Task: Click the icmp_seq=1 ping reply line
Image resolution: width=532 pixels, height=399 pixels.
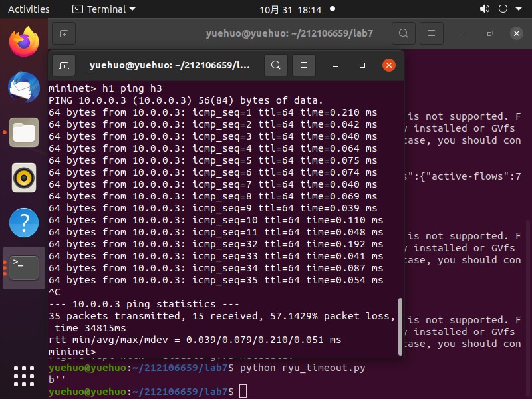Action: [213, 112]
